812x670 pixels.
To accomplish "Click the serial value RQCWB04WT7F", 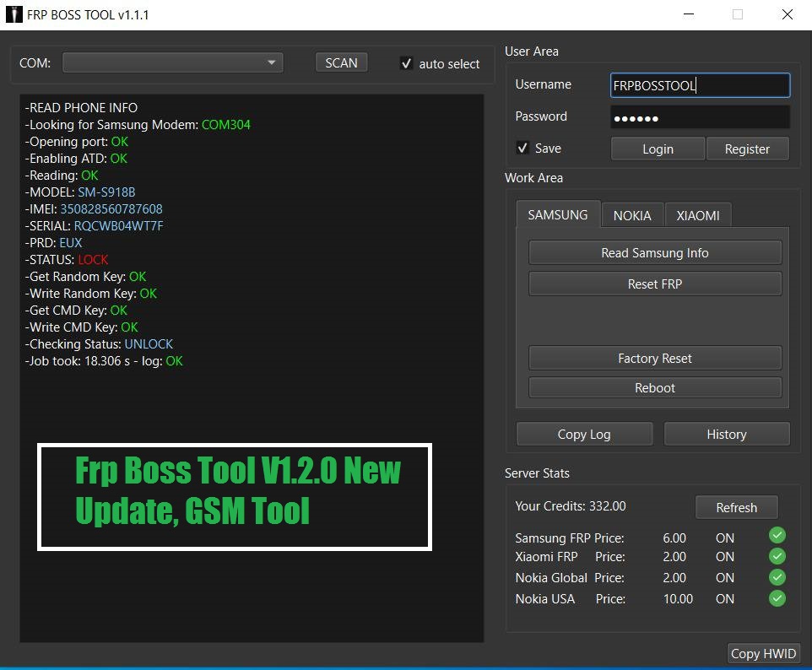I will 118,226.
